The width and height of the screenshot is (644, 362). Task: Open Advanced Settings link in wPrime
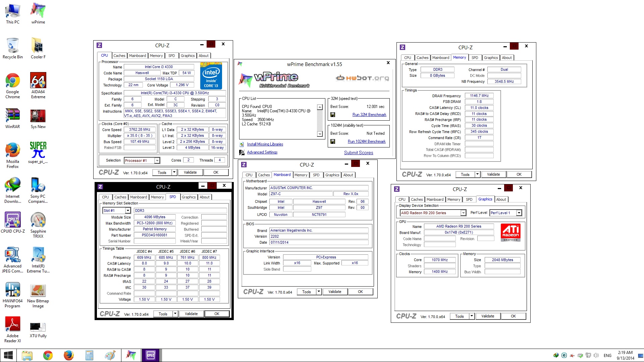coord(262,152)
